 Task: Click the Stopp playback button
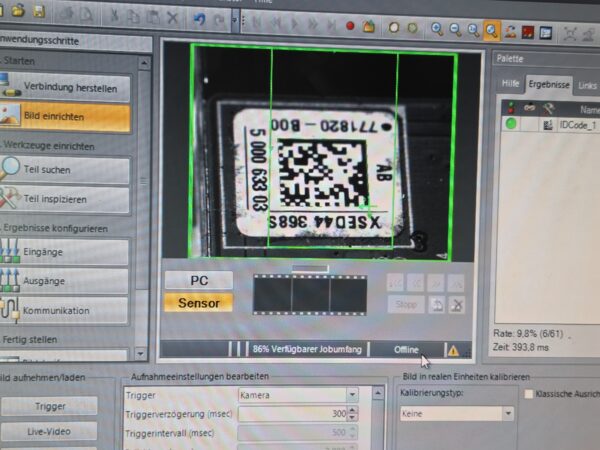[406, 305]
